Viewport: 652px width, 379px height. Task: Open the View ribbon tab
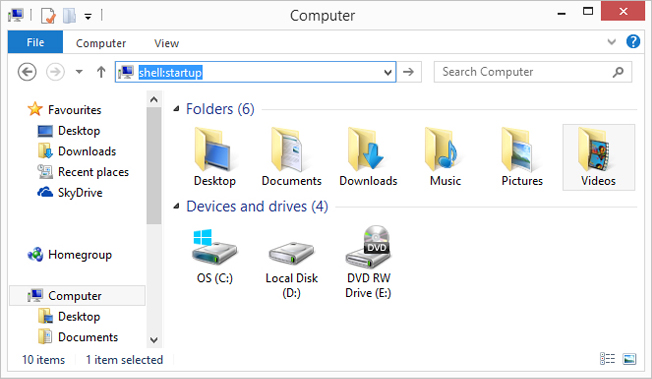tap(166, 43)
